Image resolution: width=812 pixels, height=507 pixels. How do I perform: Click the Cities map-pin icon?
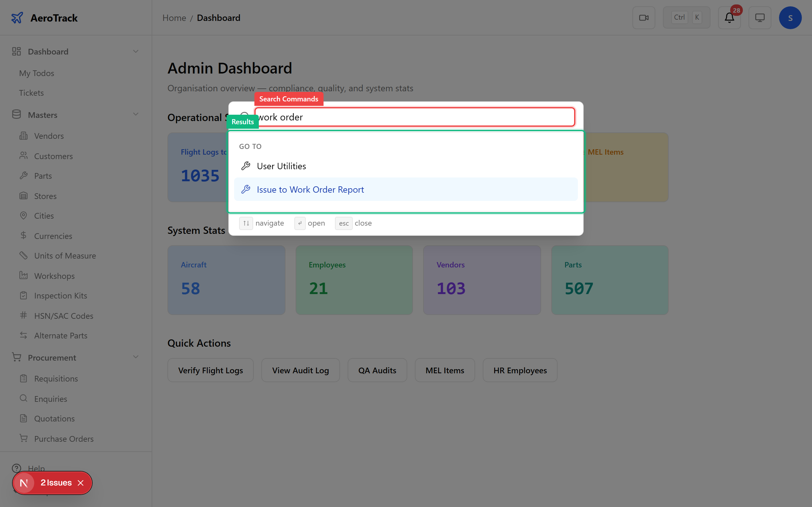(23, 215)
